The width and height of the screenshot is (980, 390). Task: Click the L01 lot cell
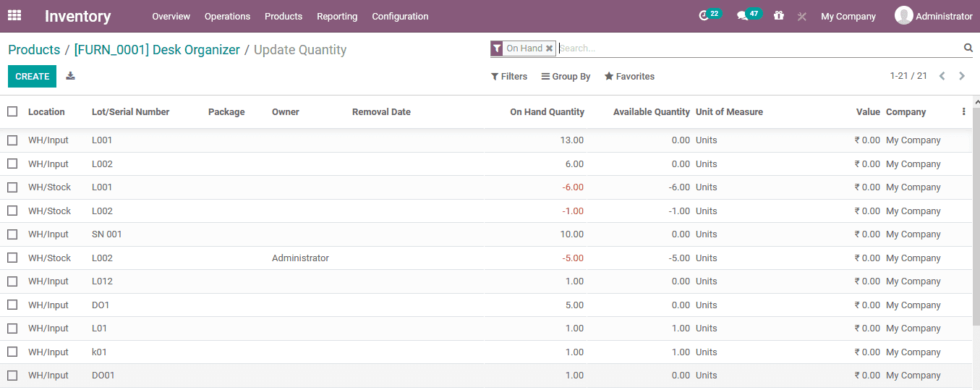pos(99,328)
